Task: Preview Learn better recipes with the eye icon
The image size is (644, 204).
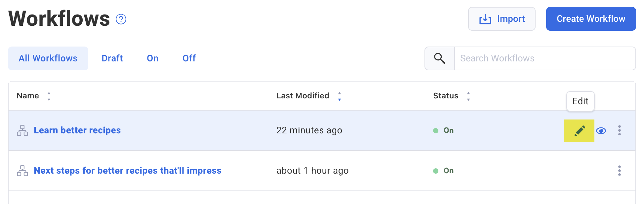Action: [x=601, y=130]
